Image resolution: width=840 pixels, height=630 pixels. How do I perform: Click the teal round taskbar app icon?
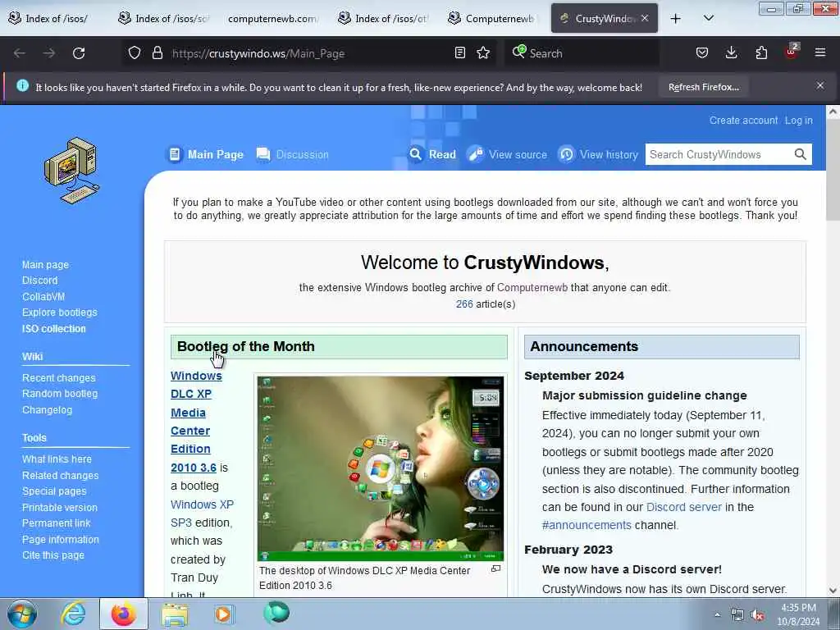276,613
